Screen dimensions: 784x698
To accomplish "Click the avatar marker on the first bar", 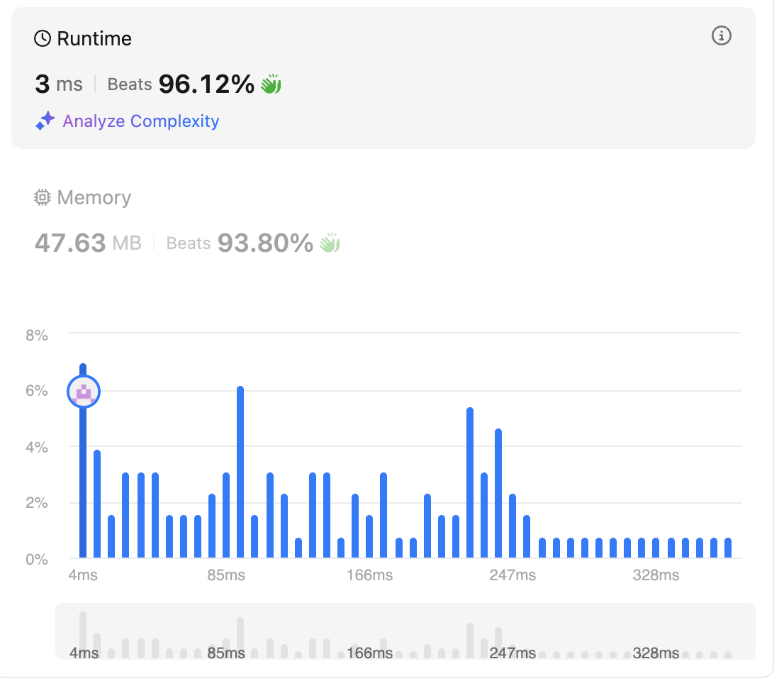I will point(84,392).
